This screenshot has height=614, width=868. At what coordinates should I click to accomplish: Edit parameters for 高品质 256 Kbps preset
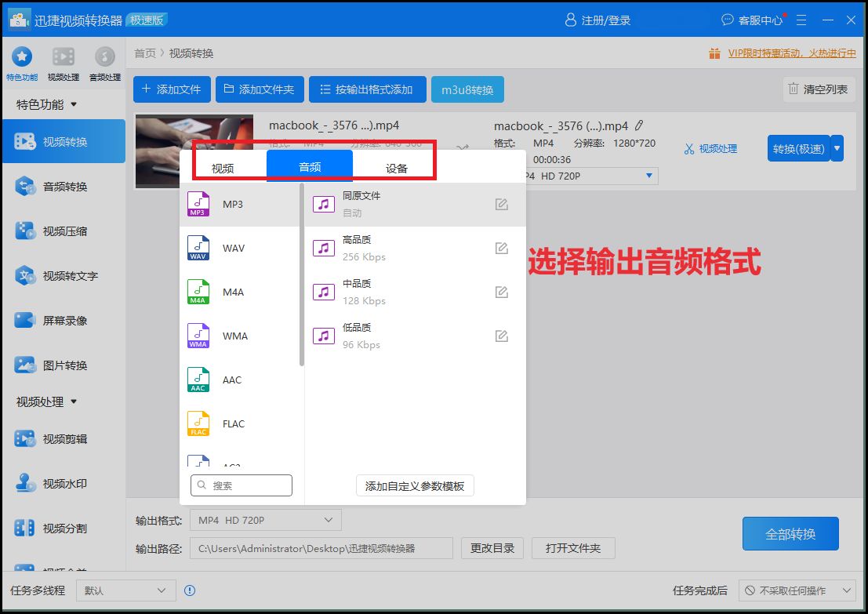[501, 248]
